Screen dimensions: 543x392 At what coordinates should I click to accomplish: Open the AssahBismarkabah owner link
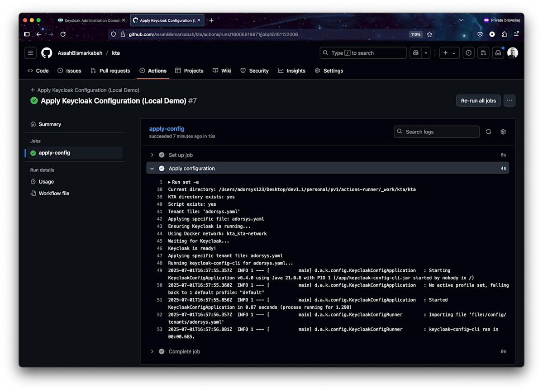(x=80, y=53)
